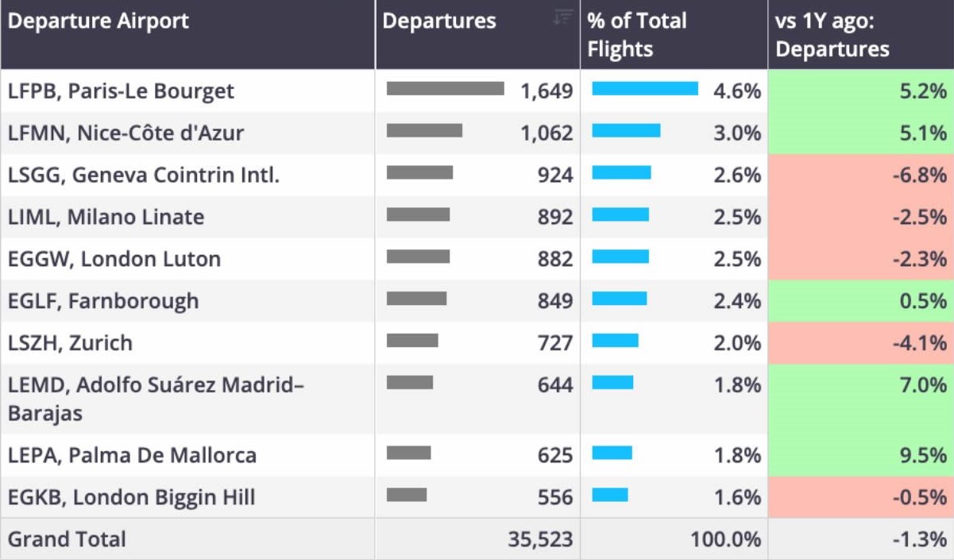Click the sort icon in Departures header
The image size is (954, 560).
(x=563, y=17)
